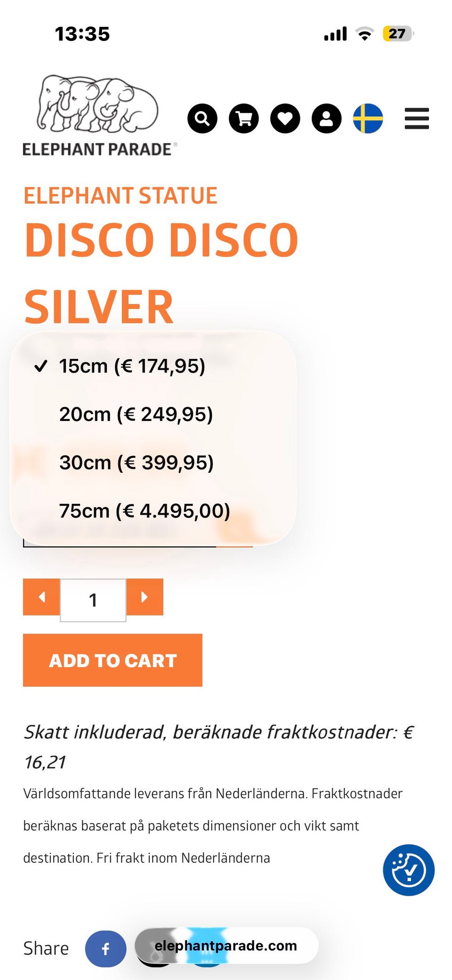Choose the 20cm (€ 249,95) option
This screenshot has width=452, height=980.
click(x=136, y=414)
